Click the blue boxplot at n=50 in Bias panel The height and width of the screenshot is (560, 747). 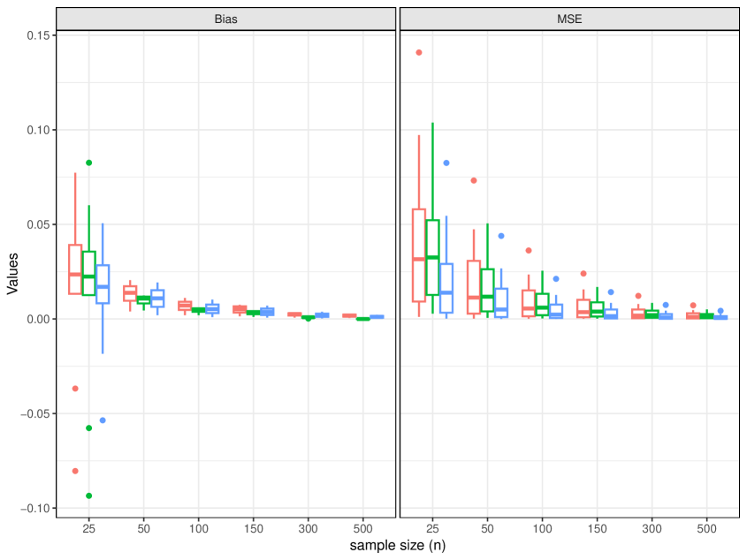157,299
